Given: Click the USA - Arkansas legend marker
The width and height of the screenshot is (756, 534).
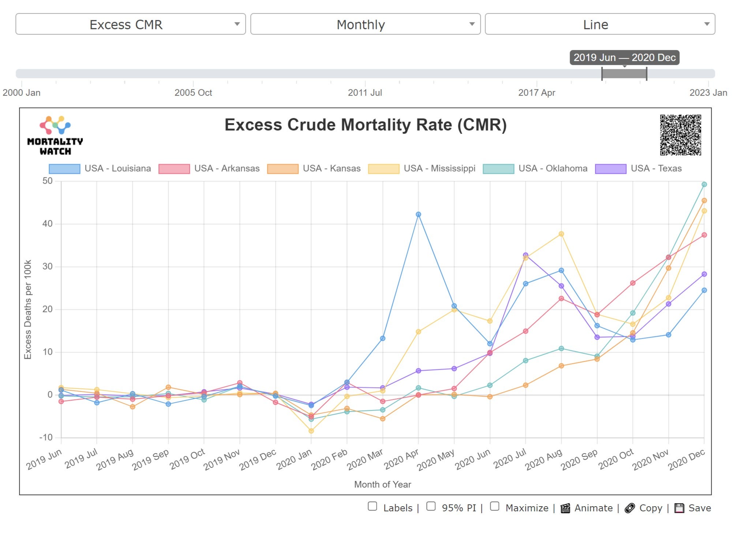Looking at the screenshot, I should pyautogui.click(x=174, y=169).
